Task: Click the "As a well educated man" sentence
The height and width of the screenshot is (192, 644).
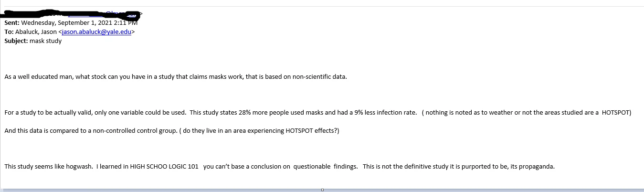Action: point(38,76)
